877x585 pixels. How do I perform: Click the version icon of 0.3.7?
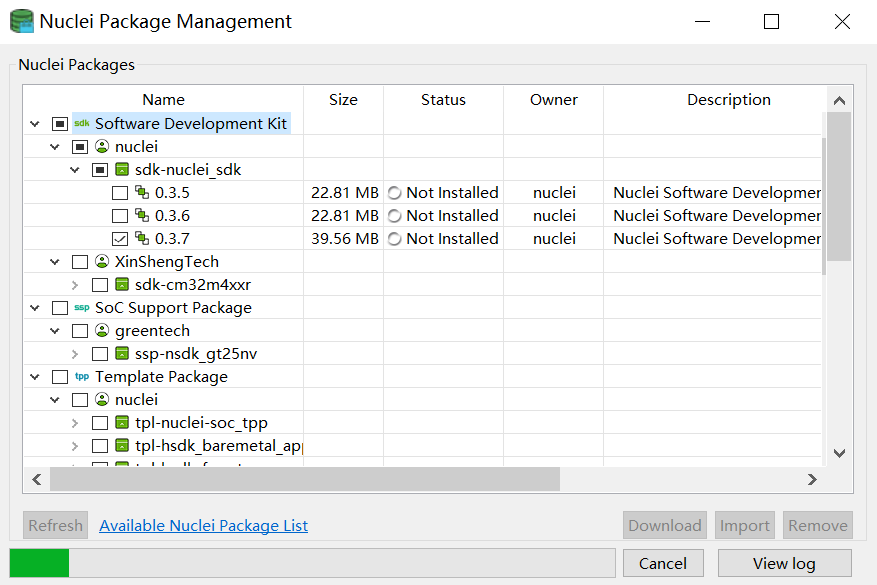coord(142,238)
